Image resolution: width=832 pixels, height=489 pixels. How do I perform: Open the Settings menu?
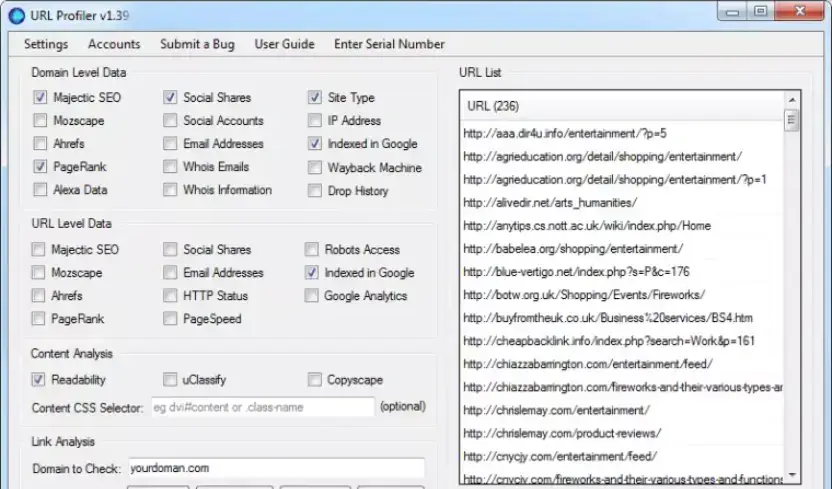point(46,44)
